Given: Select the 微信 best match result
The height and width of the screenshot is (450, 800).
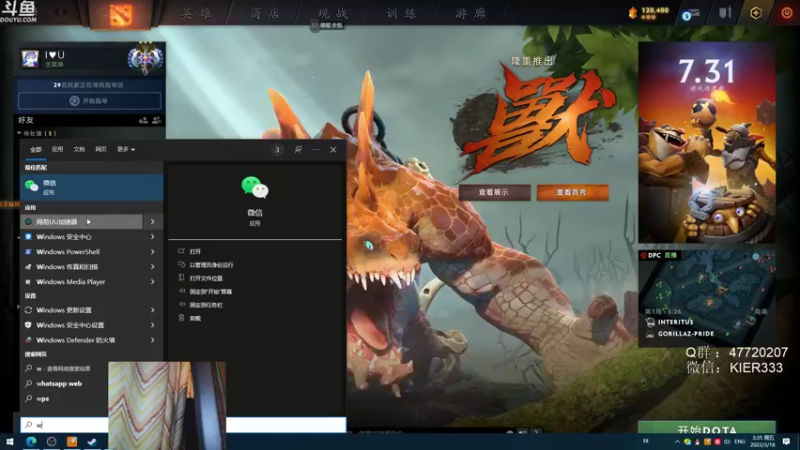Looking at the screenshot, I should click(92, 187).
